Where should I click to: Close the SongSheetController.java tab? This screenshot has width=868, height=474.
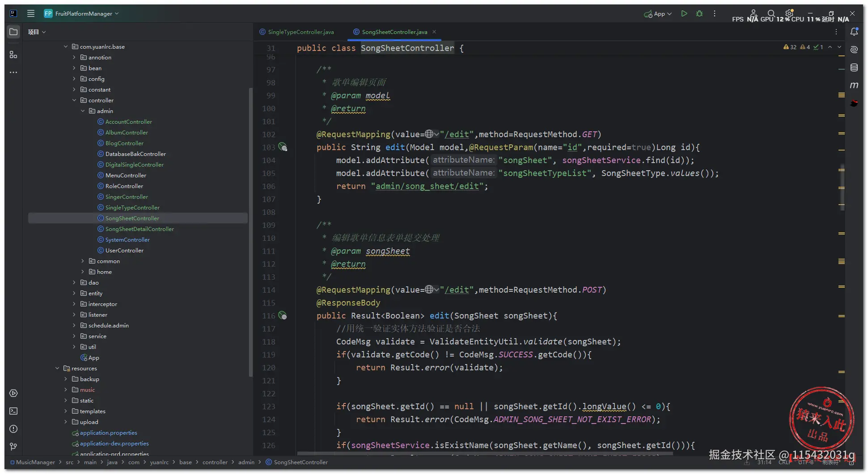pyautogui.click(x=434, y=32)
